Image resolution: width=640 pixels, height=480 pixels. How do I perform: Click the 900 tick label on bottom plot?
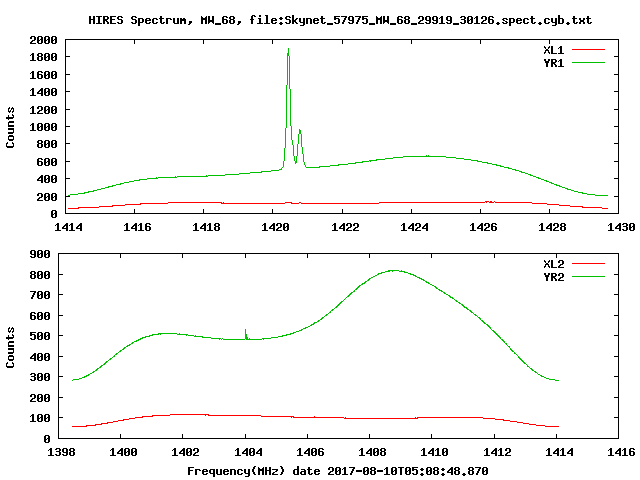click(x=40, y=254)
